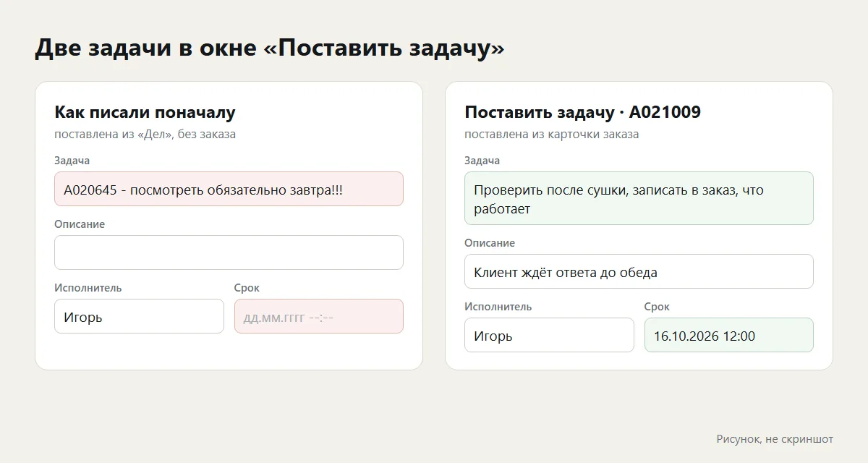Click the Срок field showing 16.10.2026 12:00
This screenshot has width=868, height=463.
point(729,335)
